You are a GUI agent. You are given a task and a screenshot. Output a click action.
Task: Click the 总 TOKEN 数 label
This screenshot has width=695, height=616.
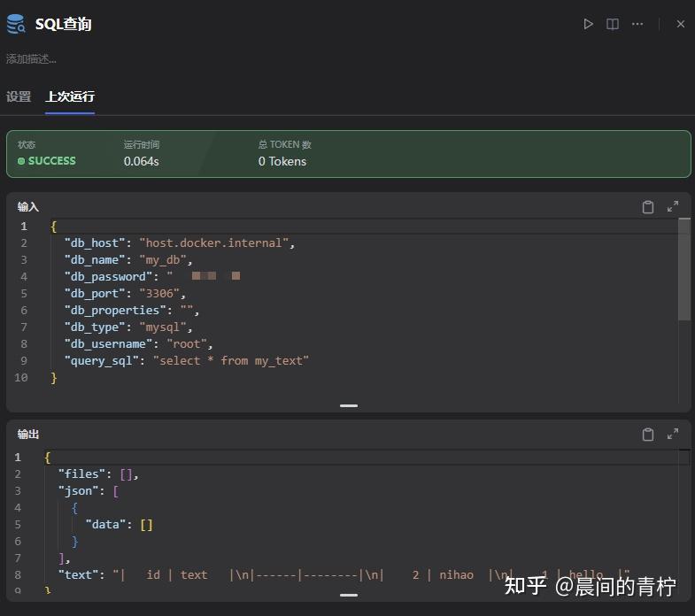285,144
